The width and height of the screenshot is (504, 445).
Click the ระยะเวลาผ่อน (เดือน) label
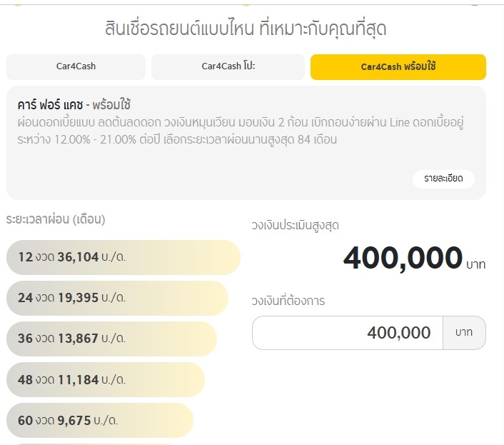56,219
